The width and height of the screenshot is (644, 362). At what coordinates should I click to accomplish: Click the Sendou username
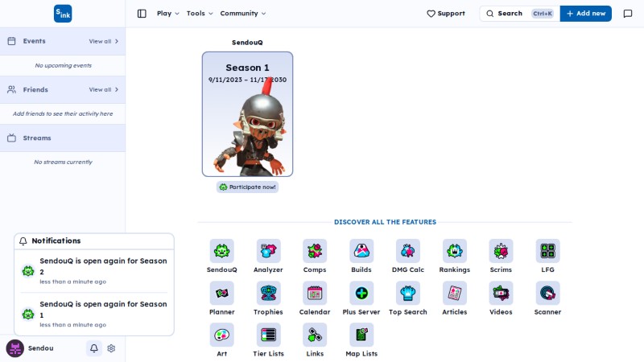click(x=41, y=348)
